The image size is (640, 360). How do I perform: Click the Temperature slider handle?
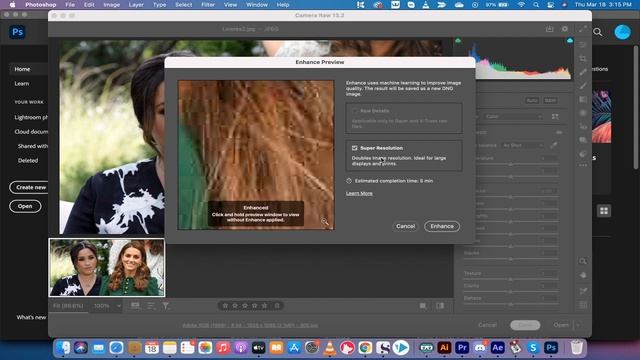(510, 164)
